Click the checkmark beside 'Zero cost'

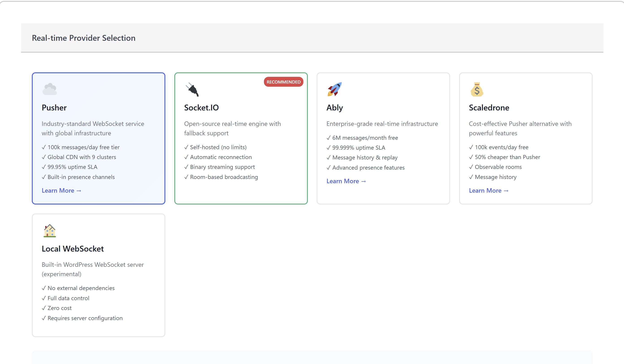[44, 308]
